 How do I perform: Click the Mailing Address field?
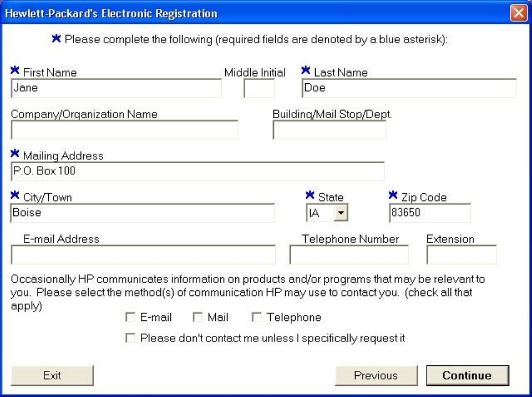coord(197,171)
